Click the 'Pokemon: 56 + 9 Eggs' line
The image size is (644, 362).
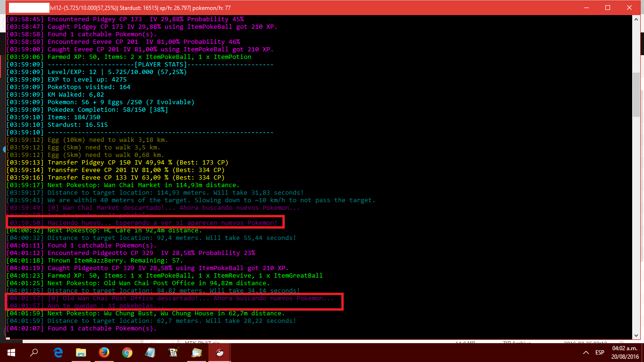click(100, 102)
